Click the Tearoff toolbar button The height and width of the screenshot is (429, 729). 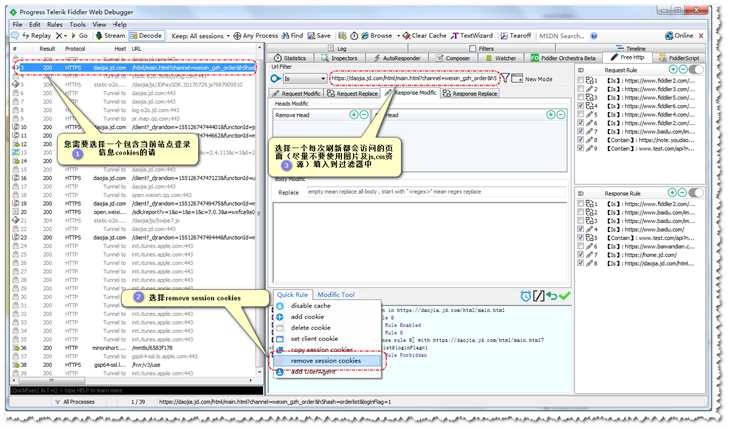pos(515,36)
